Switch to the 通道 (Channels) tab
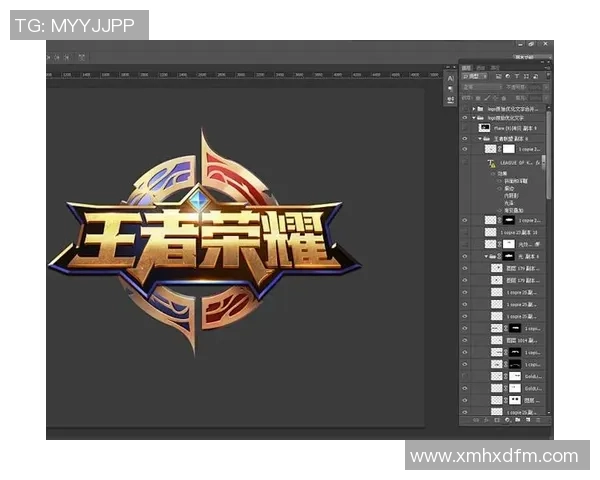The image size is (600, 480). tap(481, 68)
